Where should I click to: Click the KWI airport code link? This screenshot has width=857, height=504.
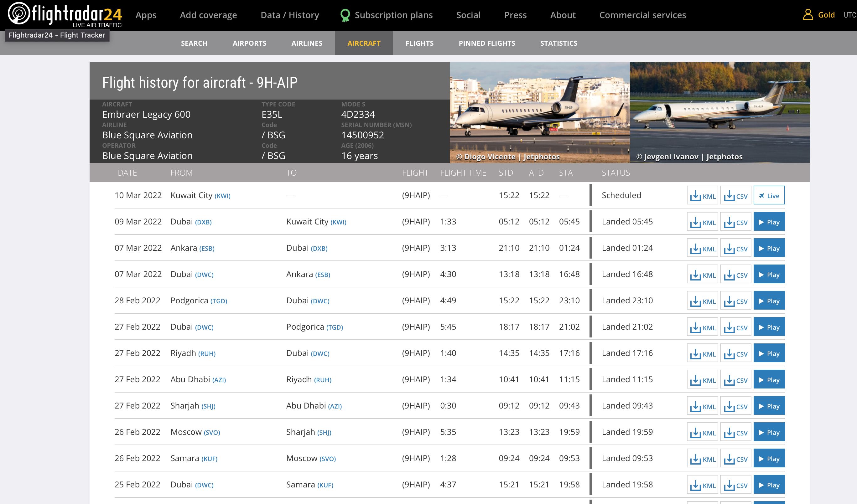[222, 196]
